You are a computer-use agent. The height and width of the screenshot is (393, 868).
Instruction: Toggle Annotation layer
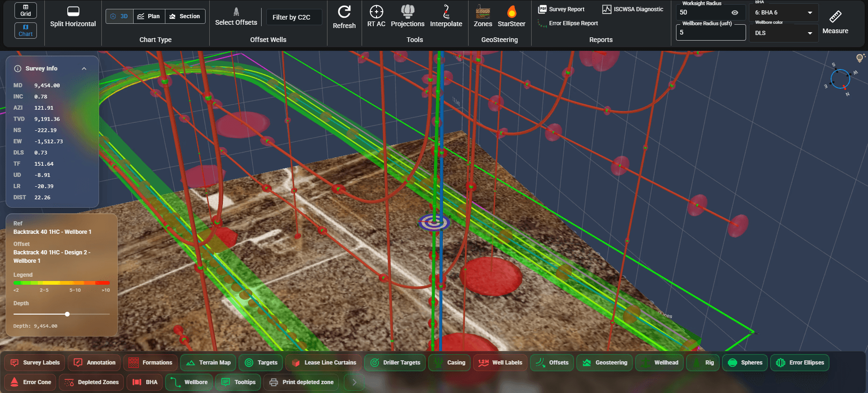[94, 363]
